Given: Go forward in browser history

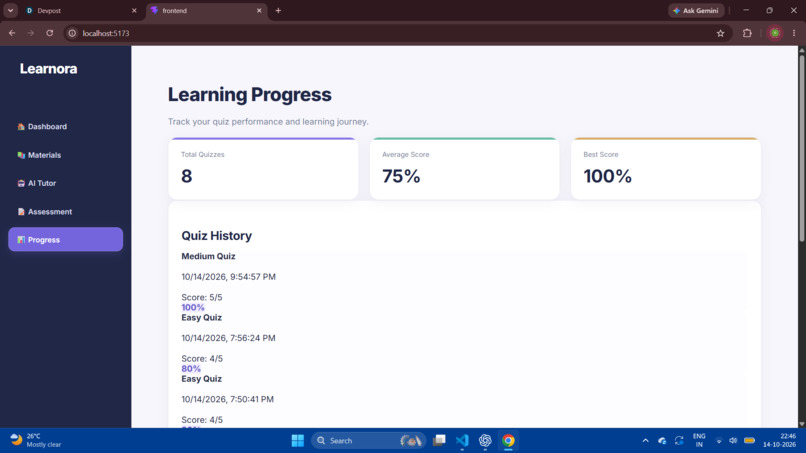Looking at the screenshot, I should click(x=31, y=33).
